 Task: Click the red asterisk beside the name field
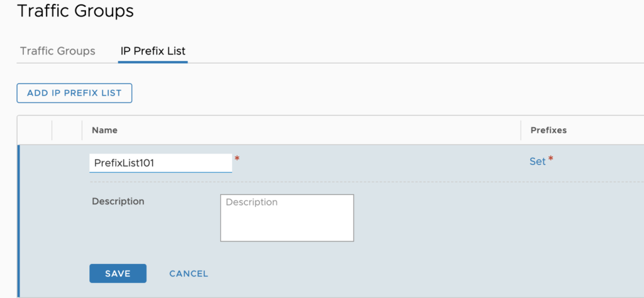coord(237,159)
